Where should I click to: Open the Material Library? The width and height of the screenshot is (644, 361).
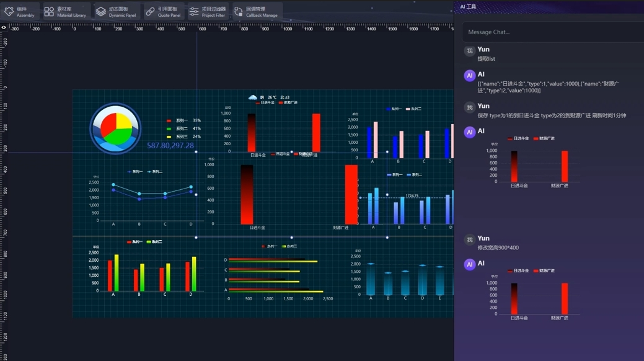click(x=65, y=11)
